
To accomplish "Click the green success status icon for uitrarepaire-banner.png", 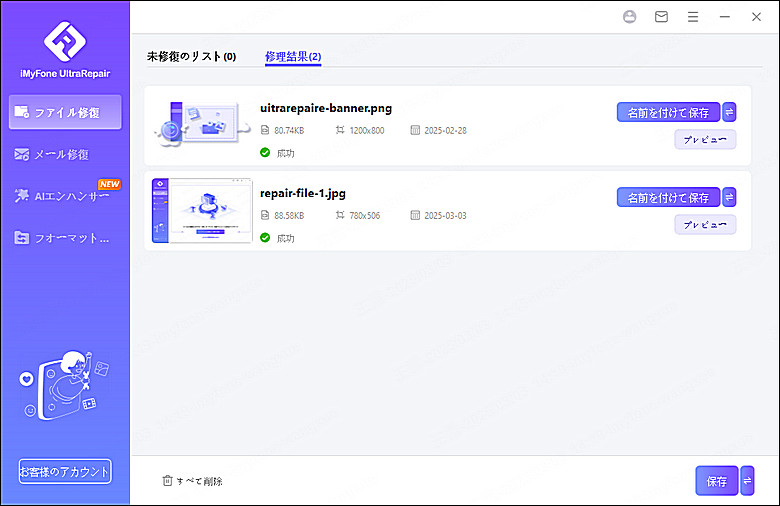I will pos(265,153).
